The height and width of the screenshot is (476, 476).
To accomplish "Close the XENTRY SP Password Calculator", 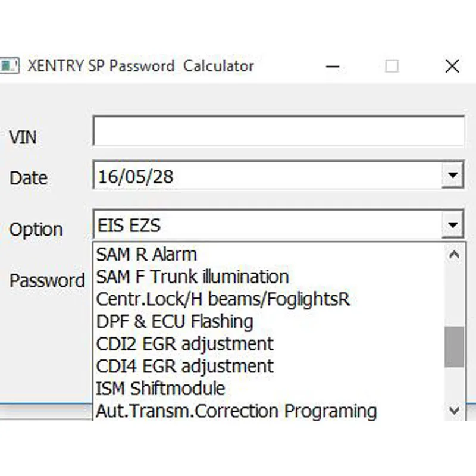I will 452,66.
